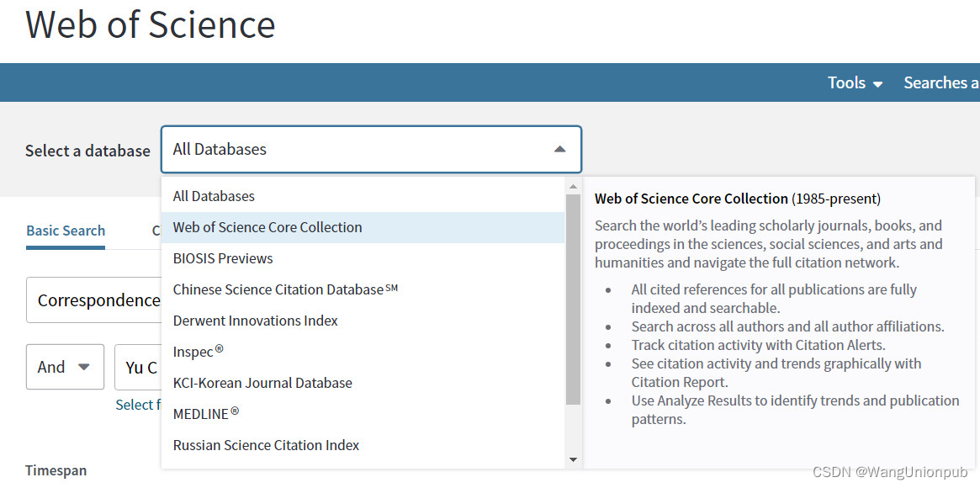Click the Web of Science title
This screenshot has width=980, height=488.
click(150, 25)
